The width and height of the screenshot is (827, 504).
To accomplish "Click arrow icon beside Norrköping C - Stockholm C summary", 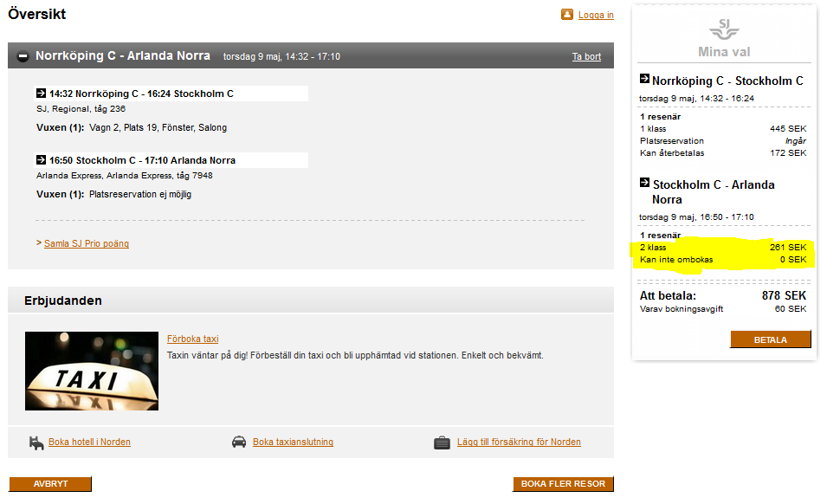I will point(644,80).
